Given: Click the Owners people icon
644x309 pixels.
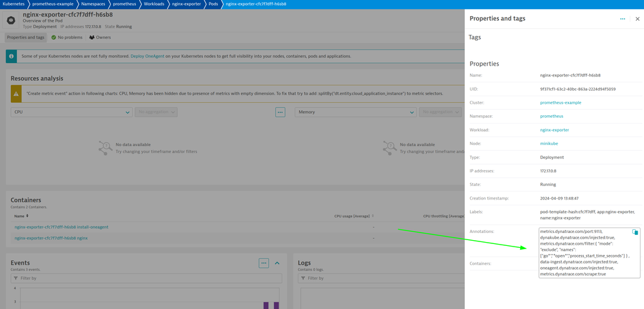Looking at the screenshot, I should 92,37.
